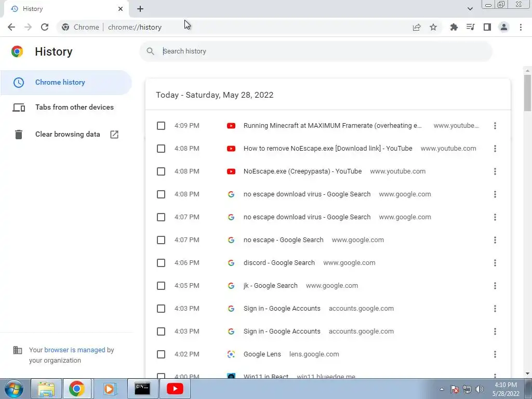Check the jk - Google Search entry
The height and width of the screenshot is (399, 532).
coord(161,286)
